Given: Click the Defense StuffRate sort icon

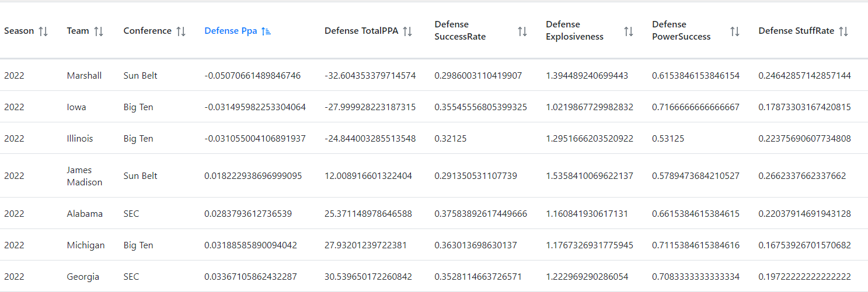Looking at the screenshot, I should coord(843,31).
